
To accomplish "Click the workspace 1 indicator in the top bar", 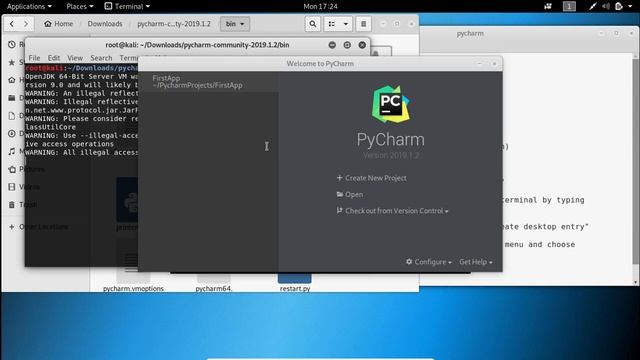I will [569, 6].
